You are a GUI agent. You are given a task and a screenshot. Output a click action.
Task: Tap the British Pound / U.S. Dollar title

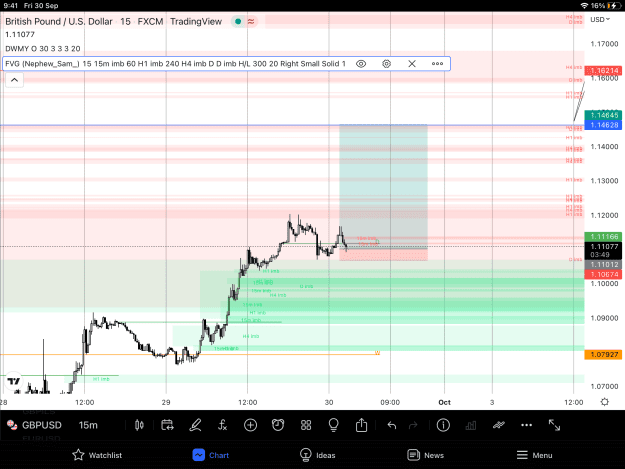point(59,22)
